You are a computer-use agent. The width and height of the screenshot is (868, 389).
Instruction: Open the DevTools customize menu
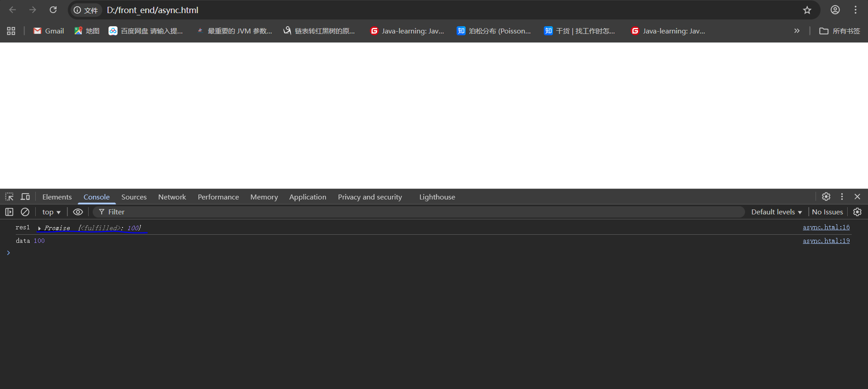pos(842,196)
